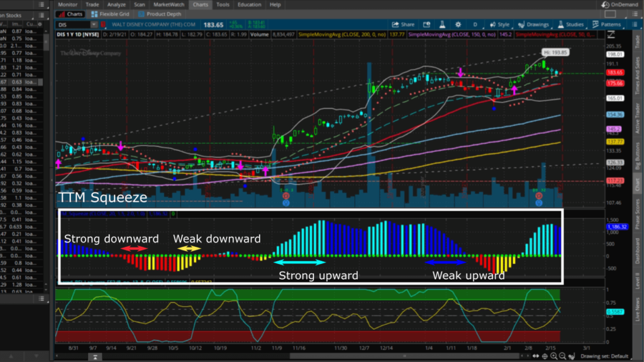The height and width of the screenshot is (362, 644).
Task: Click the chart snapshot icon beside Share
Action: pos(427,25)
